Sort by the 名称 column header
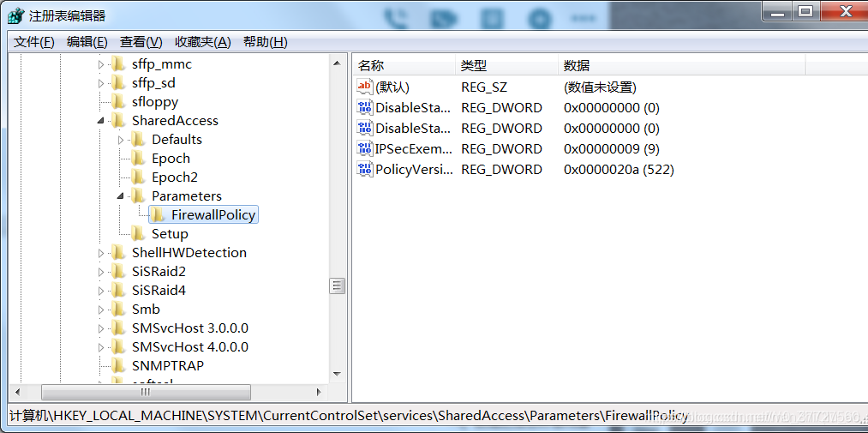Image resolution: width=868 pixels, height=433 pixels. 404,65
